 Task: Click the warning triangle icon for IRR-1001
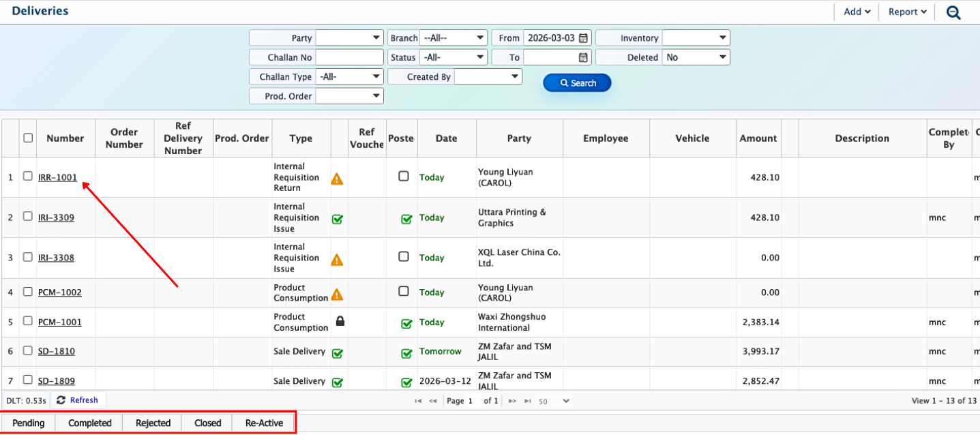pyautogui.click(x=337, y=179)
